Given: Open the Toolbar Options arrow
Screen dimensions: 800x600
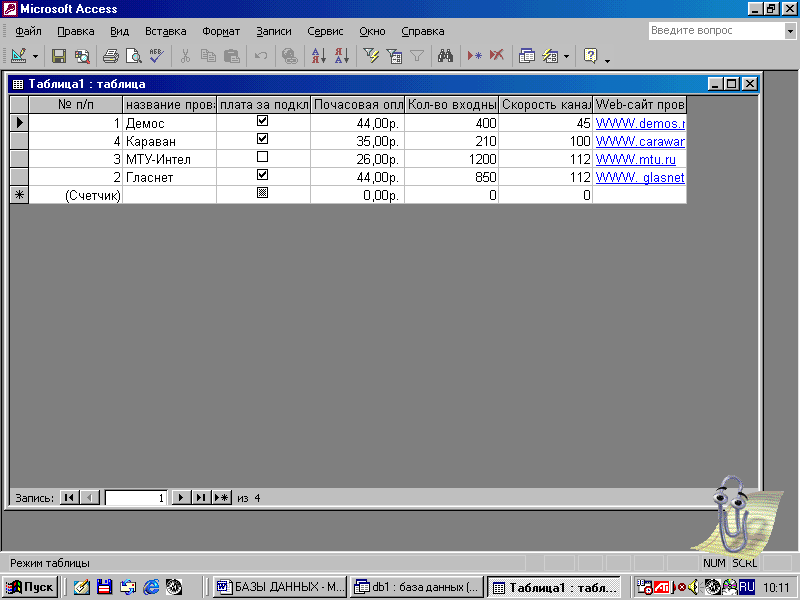Looking at the screenshot, I should 607,59.
